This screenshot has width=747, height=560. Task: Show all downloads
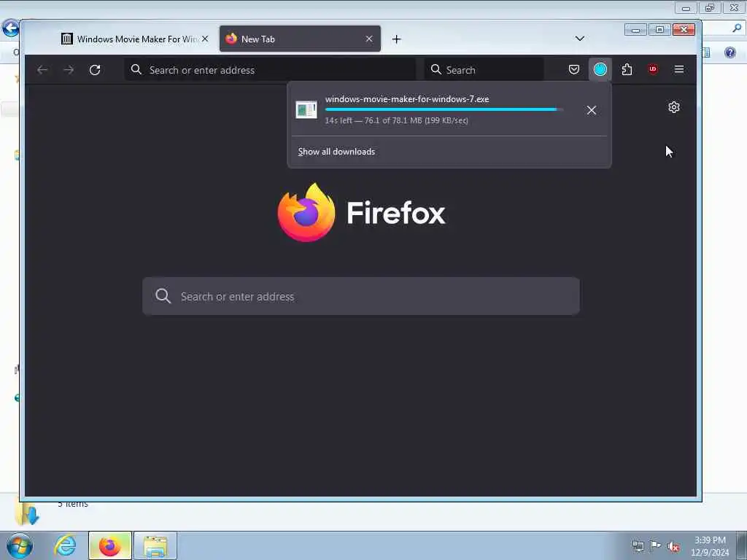tap(336, 152)
